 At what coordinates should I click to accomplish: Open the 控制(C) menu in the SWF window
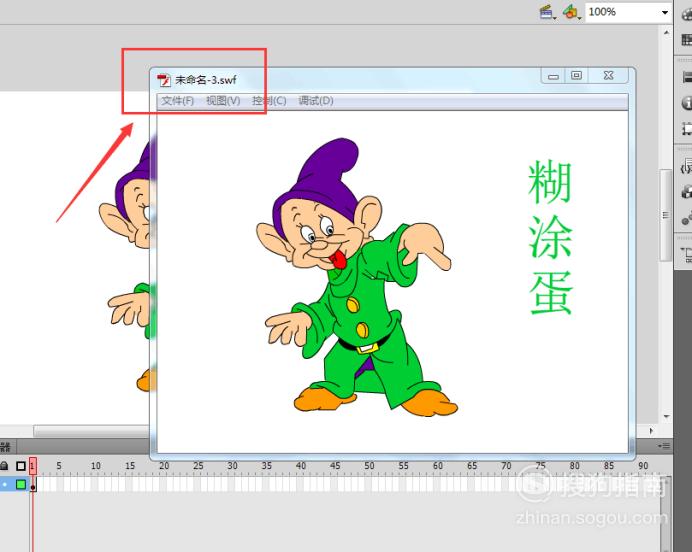point(269,101)
